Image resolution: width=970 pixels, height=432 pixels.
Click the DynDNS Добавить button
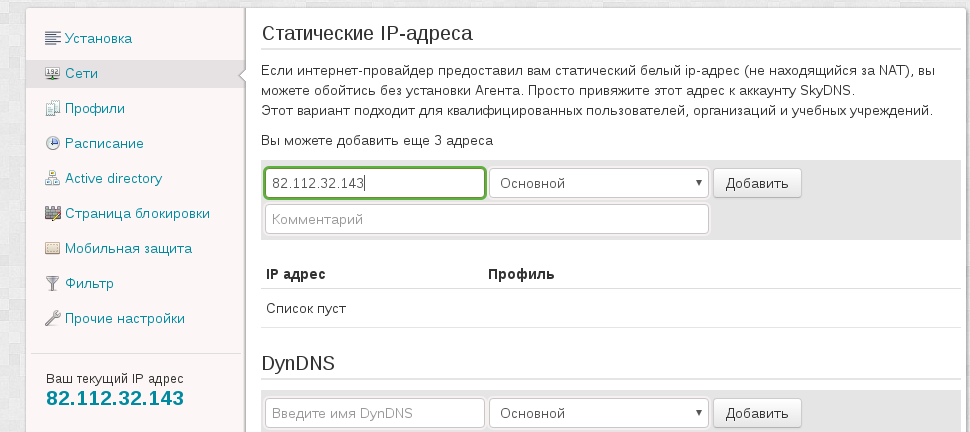click(757, 413)
